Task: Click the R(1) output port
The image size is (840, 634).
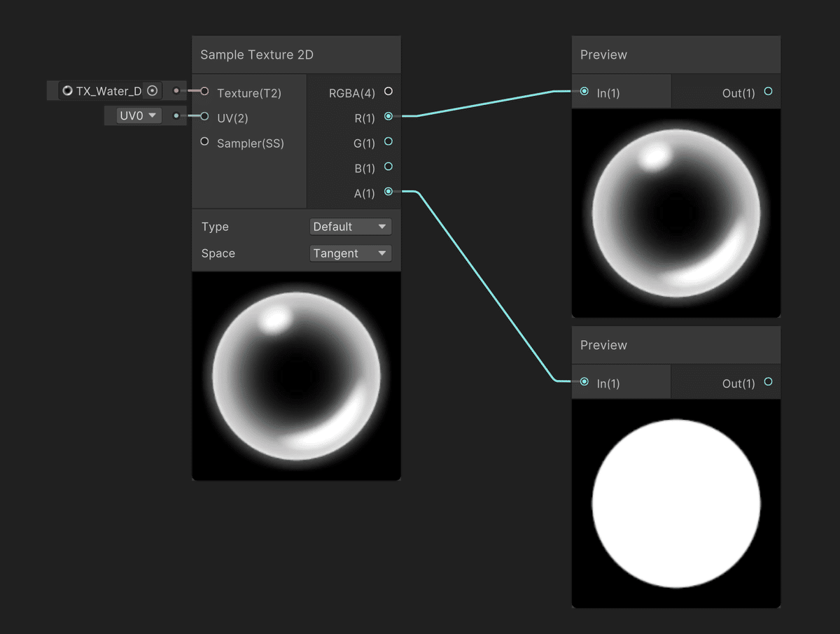Action: coord(388,116)
